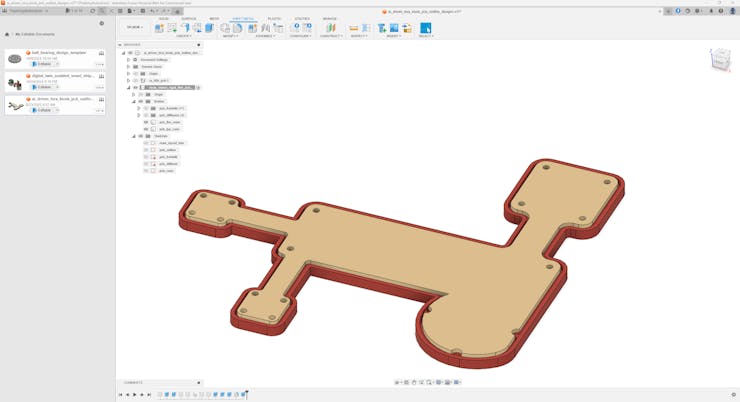Open the Design workspace dropdown

click(x=134, y=27)
